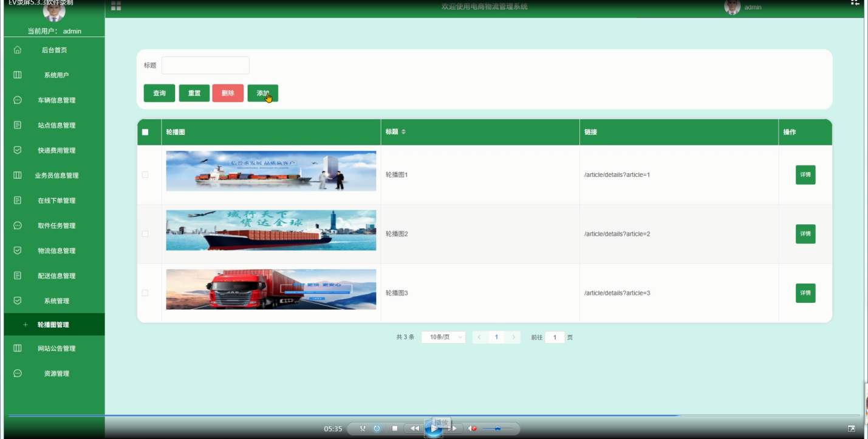Open 详情 for 轮播图1
Image resolution: width=868 pixels, height=439 pixels.
coord(805,175)
